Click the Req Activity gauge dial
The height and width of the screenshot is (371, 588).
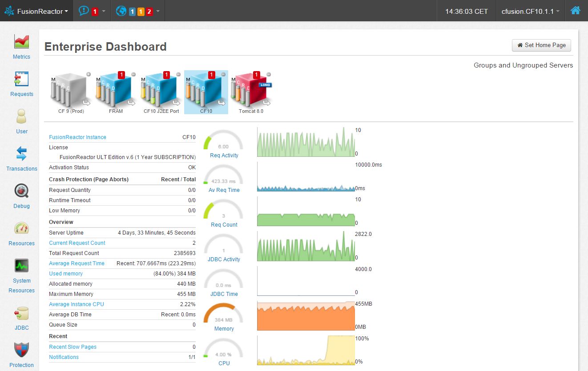pos(223,140)
